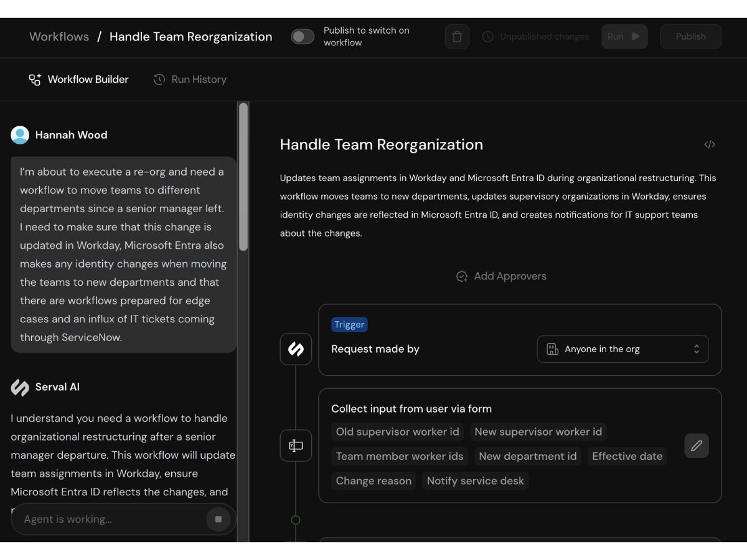Click the 'Change reason' chip
Image resolution: width=747 pixels, height=560 pixels.
click(374, 481)
